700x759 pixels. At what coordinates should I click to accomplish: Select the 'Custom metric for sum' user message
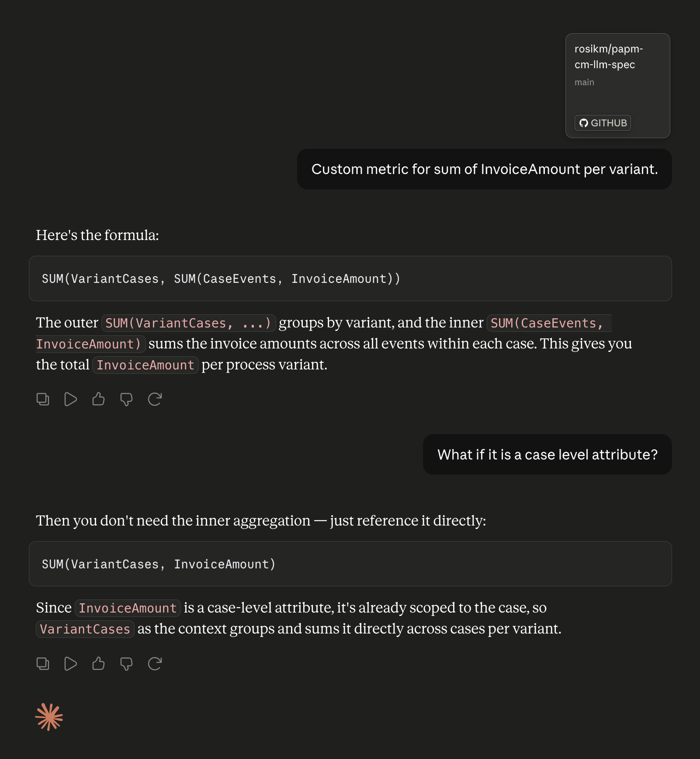pyautogui.click(x=485, y=169)
